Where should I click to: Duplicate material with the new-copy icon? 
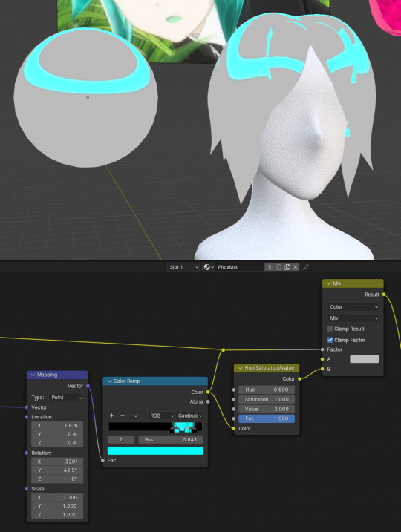pyautogui.click(x=287, y=267)
